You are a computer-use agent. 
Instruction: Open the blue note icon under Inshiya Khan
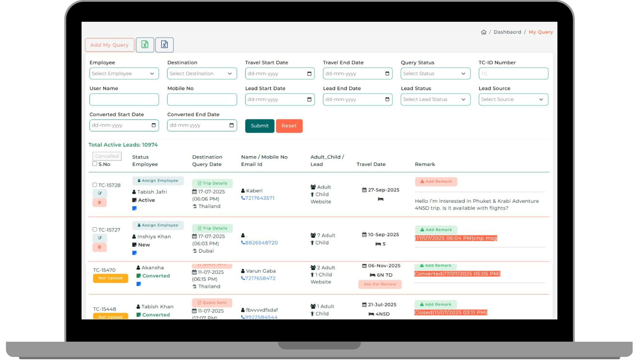[134, 253]
